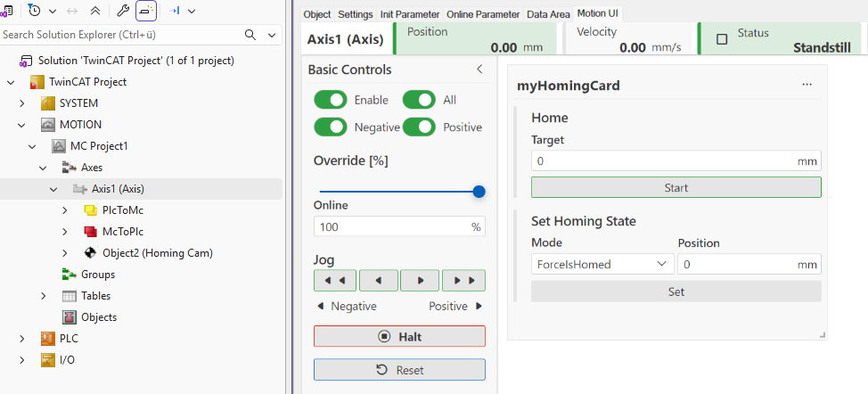868x394 pixels.
Task: Expand the SYSTEM tree node
Action: coord(21,103)
